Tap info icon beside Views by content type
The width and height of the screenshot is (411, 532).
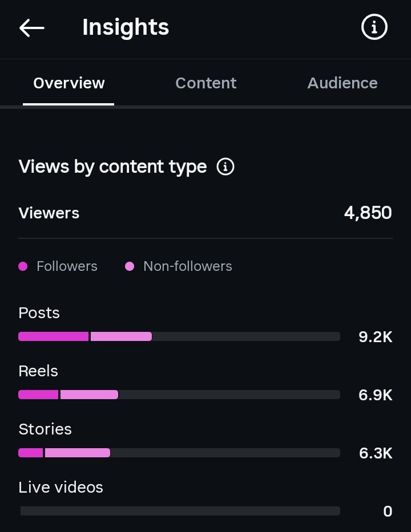coord(225,166)
